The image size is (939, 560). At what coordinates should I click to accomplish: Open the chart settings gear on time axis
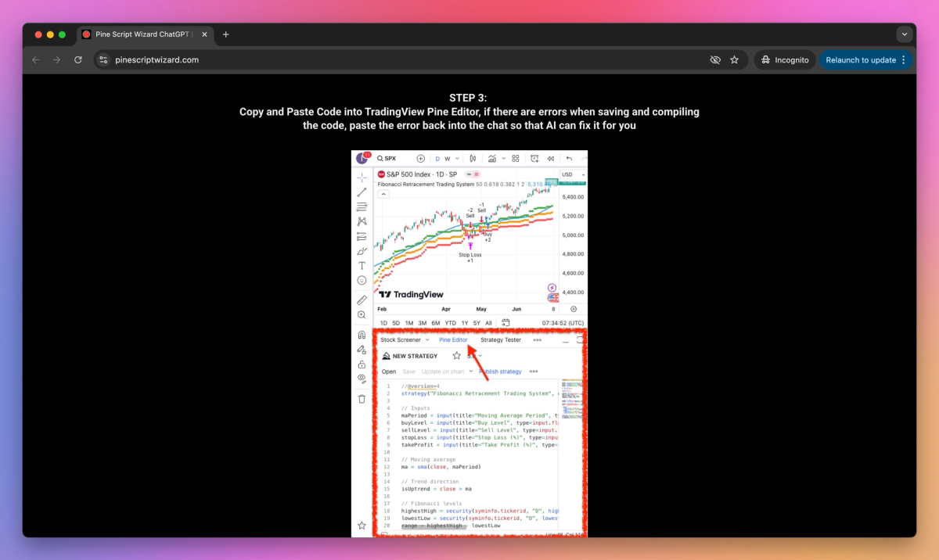coord(574,309)
